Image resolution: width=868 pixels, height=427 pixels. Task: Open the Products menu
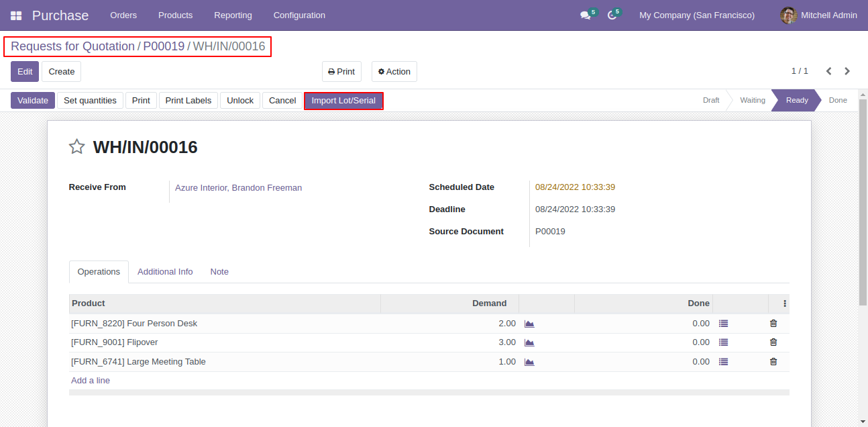pyautogui.click(x=176, y=15)
